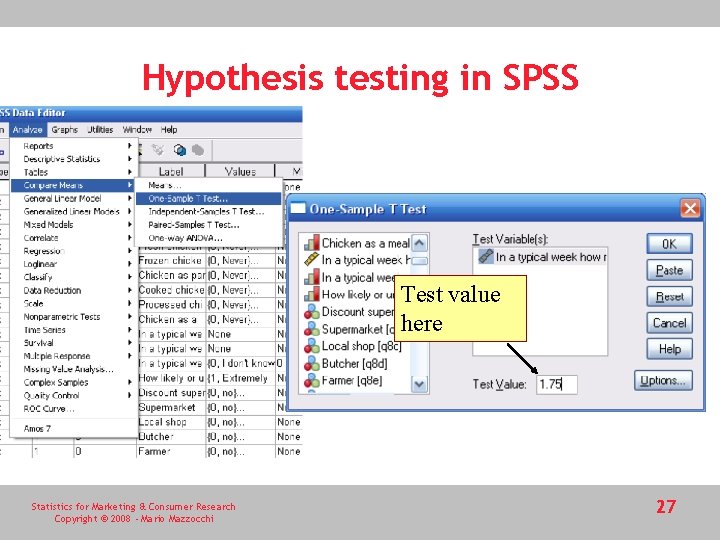Open Time Series menu entry
Viewport: 720px width, 540px height.
[x=73, y=330]
